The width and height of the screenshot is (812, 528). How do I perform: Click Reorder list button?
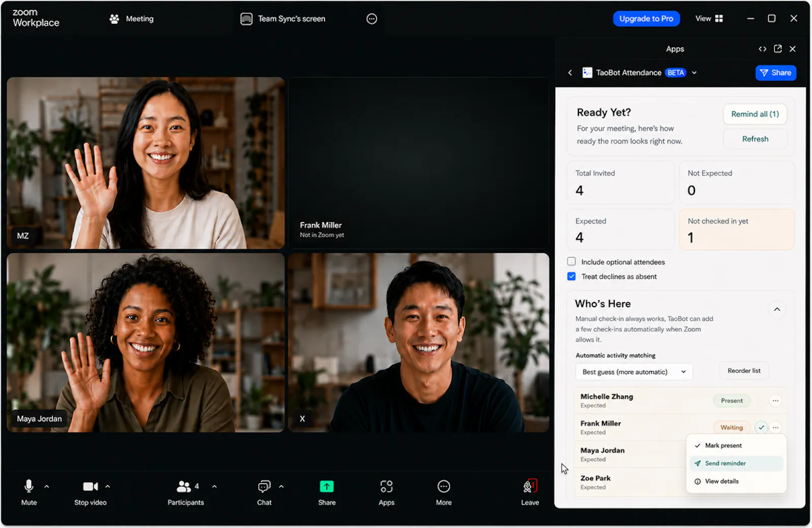pyautogui.click(x=744, y=371)
